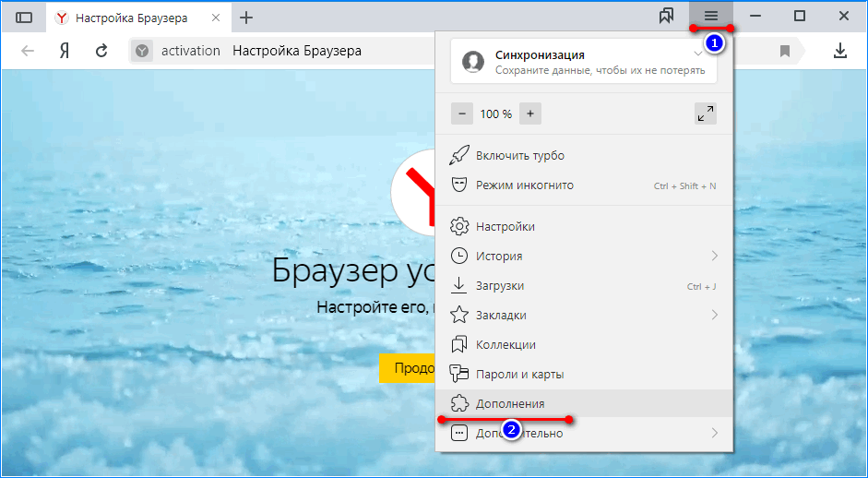
Task: Click the address bar activation text
Action: [190, 51]
